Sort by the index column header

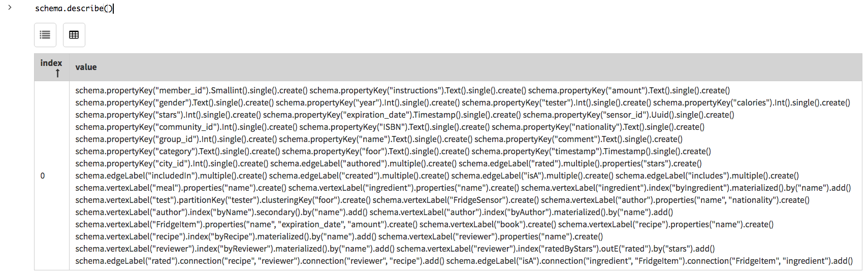[x=51, y=63]
